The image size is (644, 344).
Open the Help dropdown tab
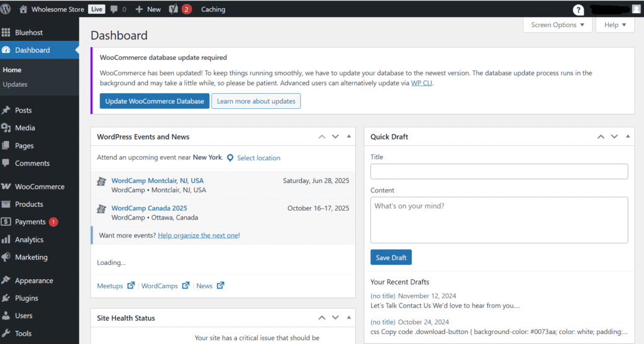tap(615, 25)
